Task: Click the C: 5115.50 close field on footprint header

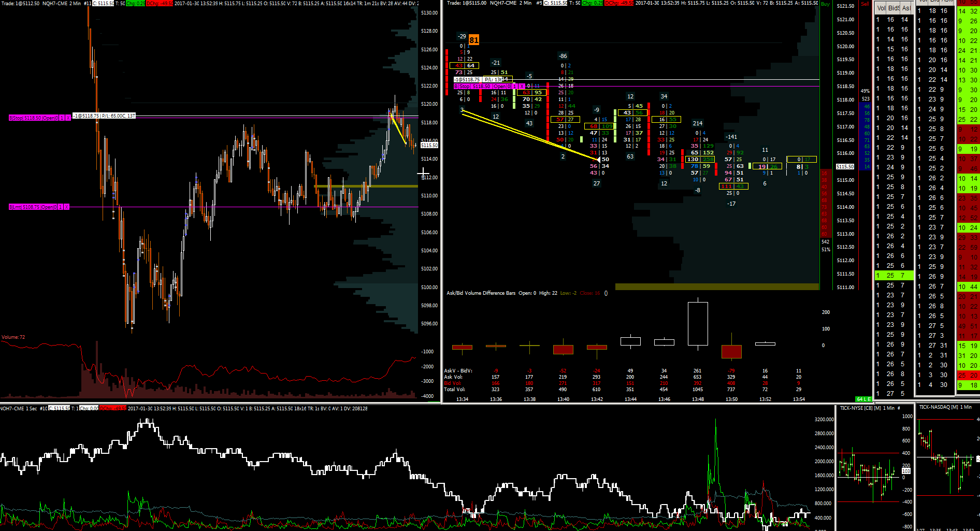Action: 555,3
